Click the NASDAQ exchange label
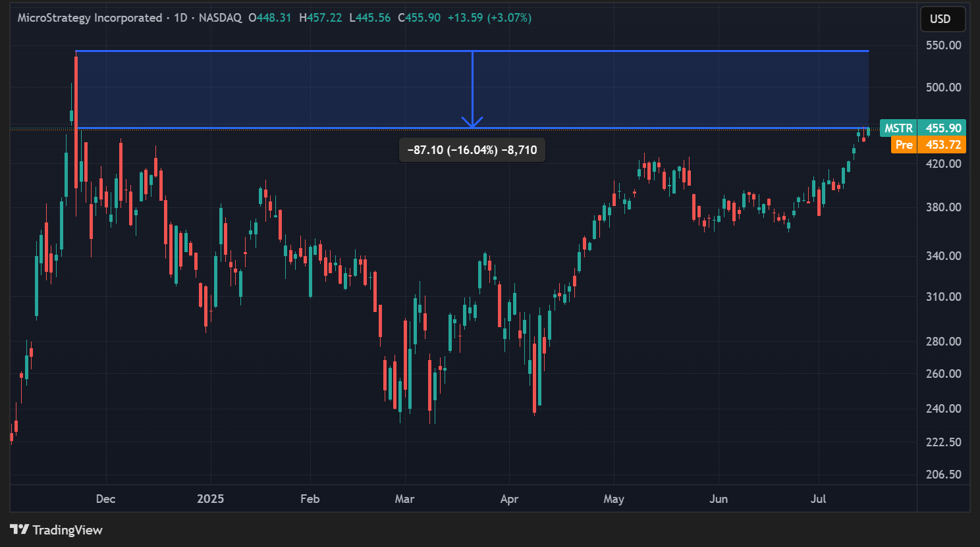The image size is (980, 547). [x=220, y=18]
